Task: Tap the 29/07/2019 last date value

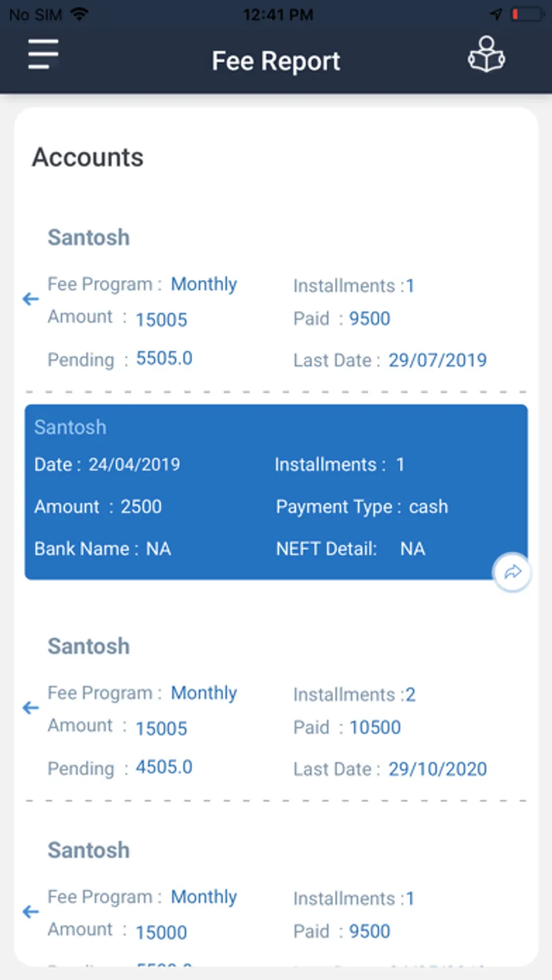Action: click(x=437, y=360)
